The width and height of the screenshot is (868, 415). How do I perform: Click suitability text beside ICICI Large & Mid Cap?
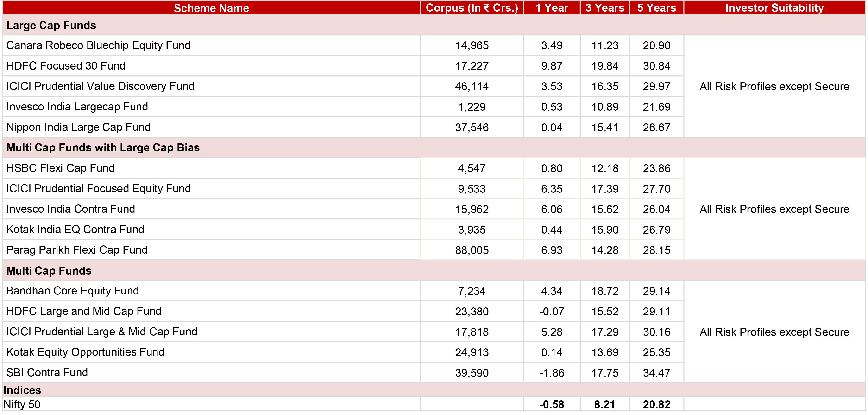(774, 332)
